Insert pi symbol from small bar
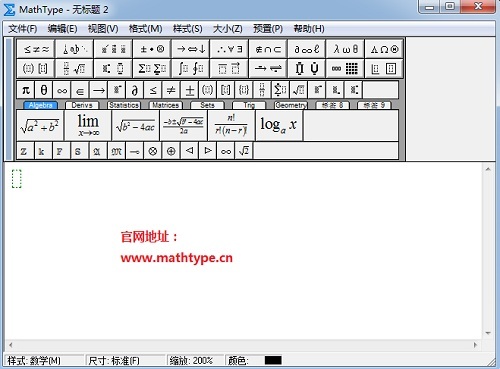 click(26, 90)
